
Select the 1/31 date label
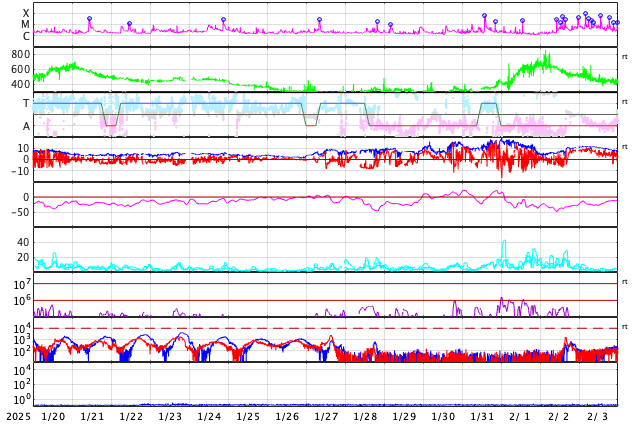(482, 417)
